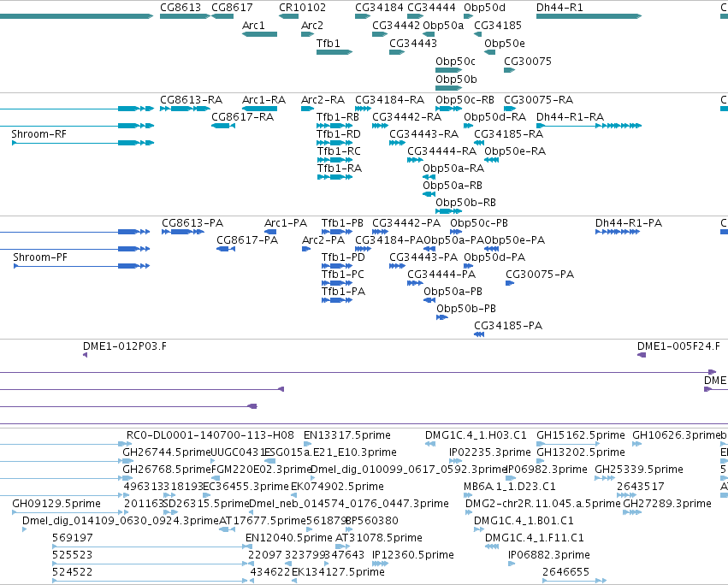728x585 pixels.
Task: Click the CG8617-RA transcript label
Action: coord(242,116)
